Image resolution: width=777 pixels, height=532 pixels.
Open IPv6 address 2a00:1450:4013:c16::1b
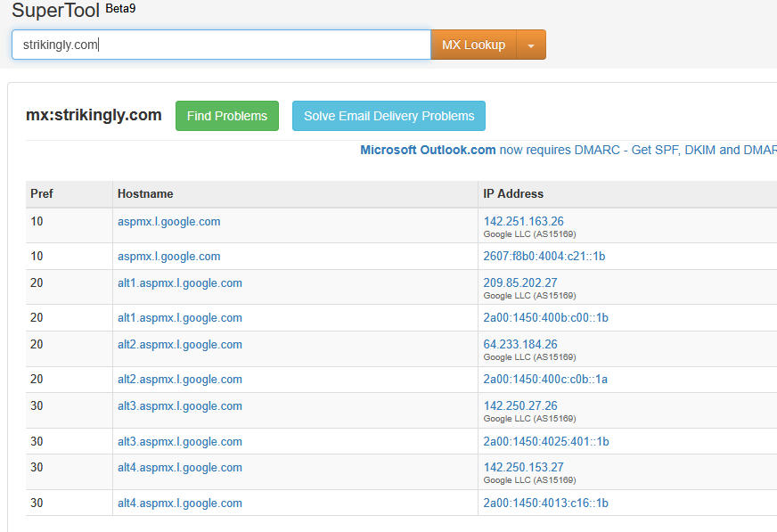click(545, 503)
